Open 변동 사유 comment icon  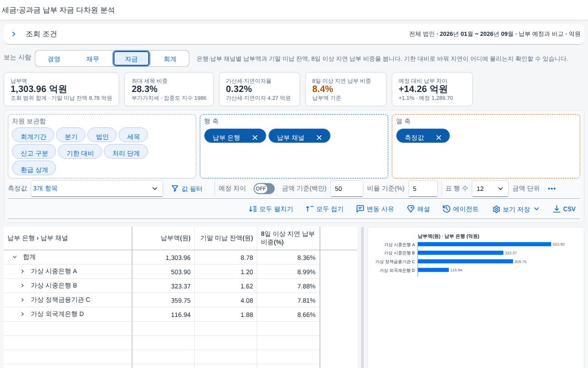[x=360, y=209]
